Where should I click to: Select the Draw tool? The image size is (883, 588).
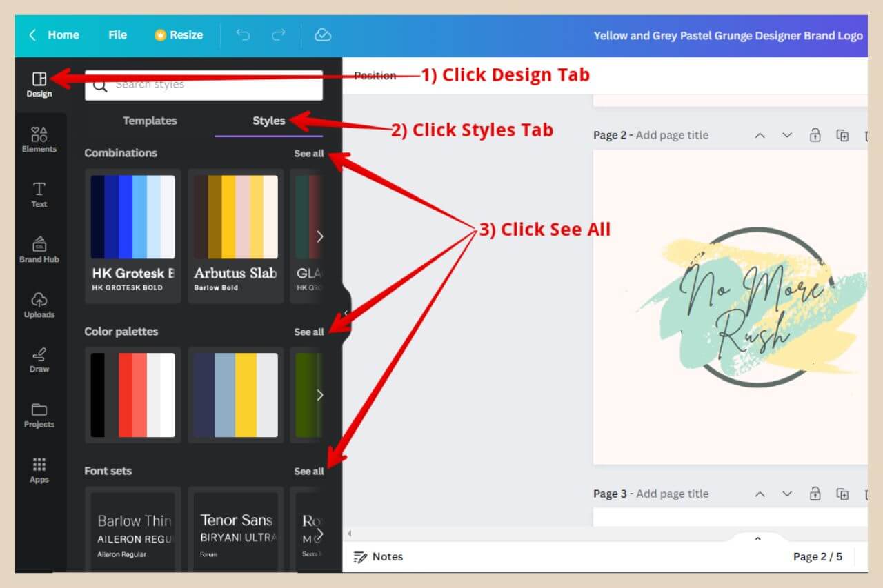coord(39,360)
